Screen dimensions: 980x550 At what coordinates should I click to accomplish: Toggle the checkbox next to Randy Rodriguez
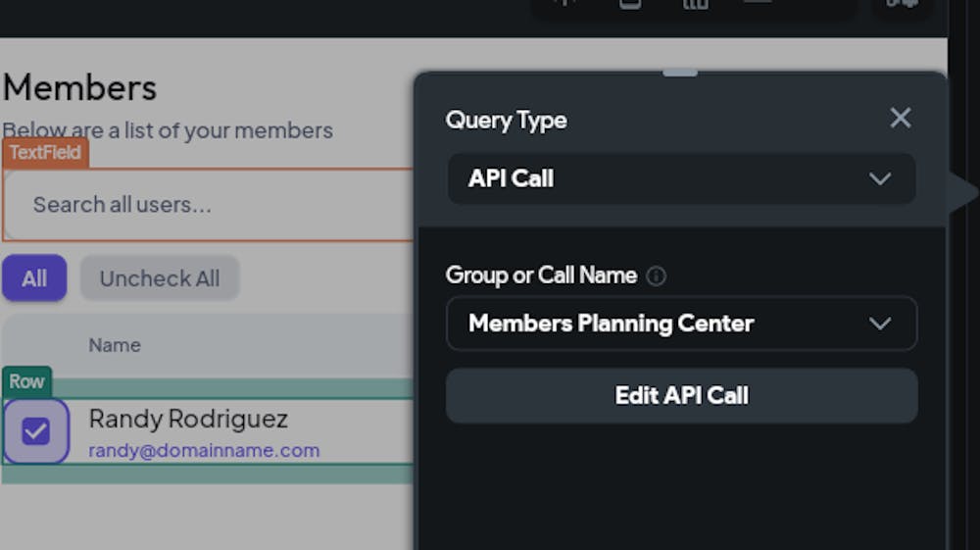(35, 431)
